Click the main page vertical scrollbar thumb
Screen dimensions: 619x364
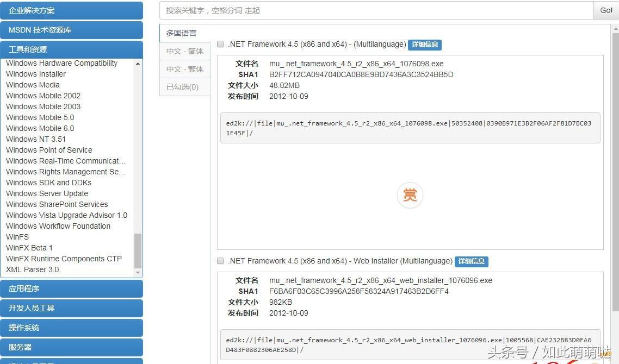[615, 172]
